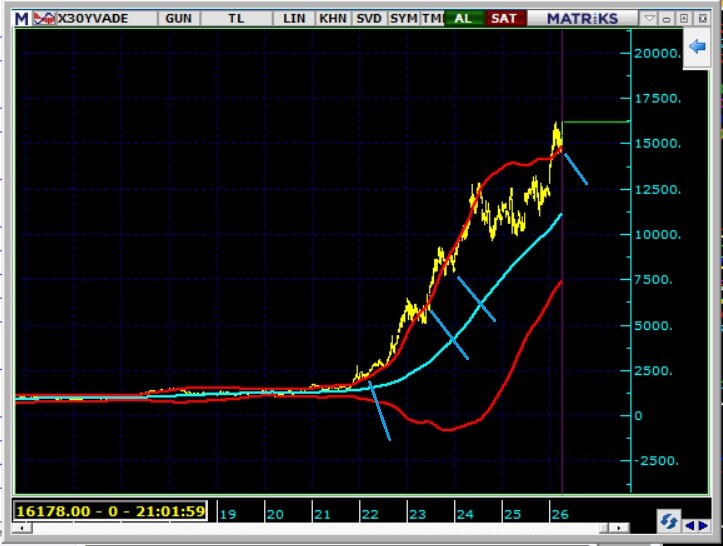Toggle the KHN option
The height and width of the screenshot is (546, 723).
coord(333,18)
